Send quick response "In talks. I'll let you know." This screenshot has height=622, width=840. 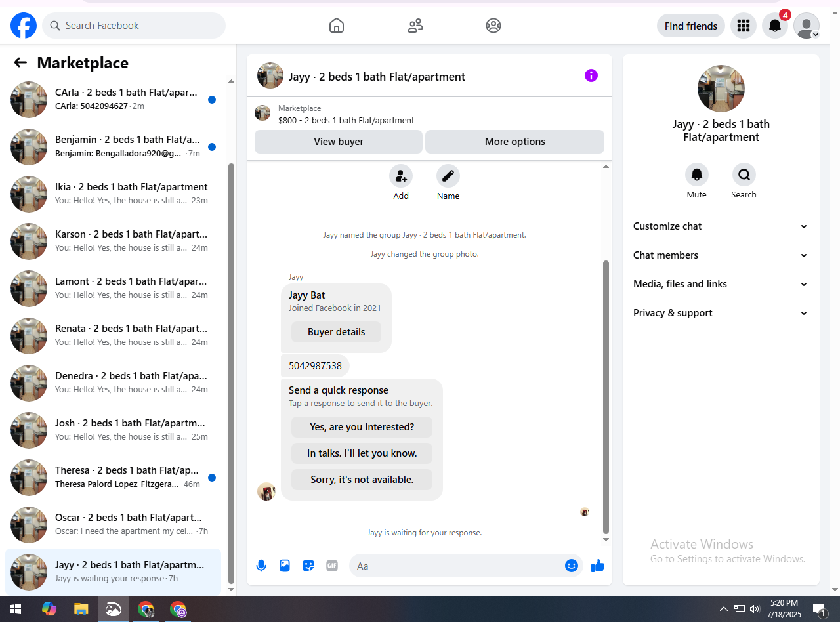[362, 453]
